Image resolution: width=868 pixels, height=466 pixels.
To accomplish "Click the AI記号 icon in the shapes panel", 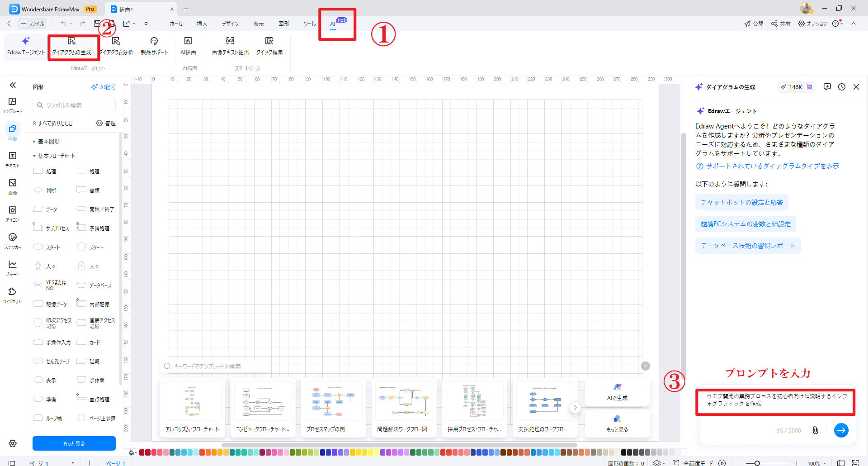I will [103, 87].
